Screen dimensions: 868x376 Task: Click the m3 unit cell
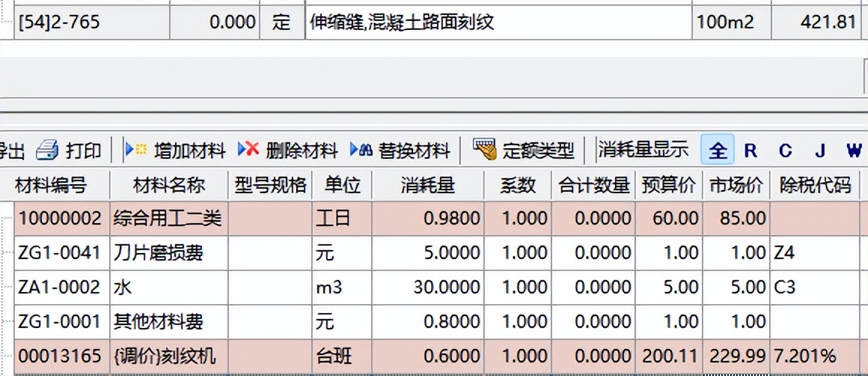click(342, 288)
